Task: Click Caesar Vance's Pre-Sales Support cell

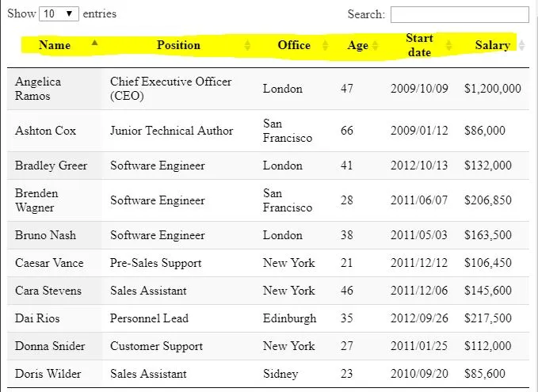Action: tap(156, 263)
